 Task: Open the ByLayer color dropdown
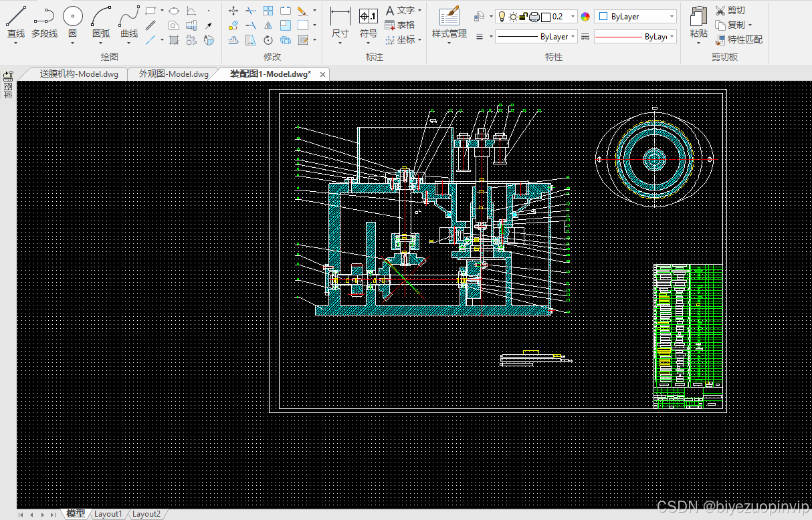click(635, 17)
